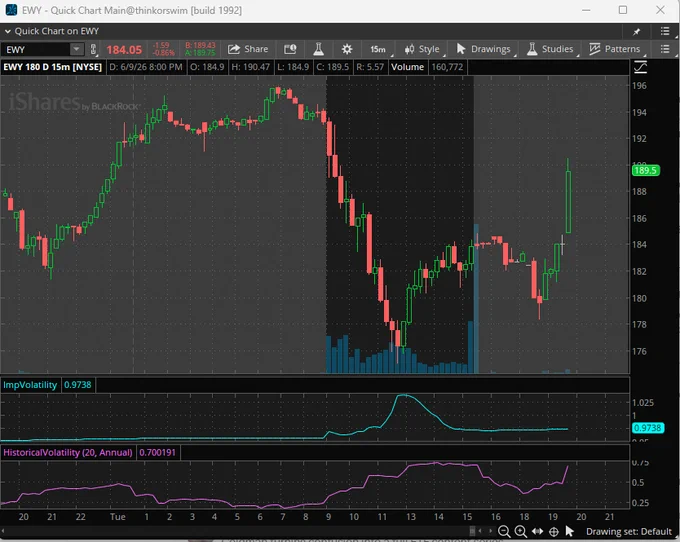680x542 pixels.
Task: Click the 1.025 volatility axis label
Action: click(643, 403)
